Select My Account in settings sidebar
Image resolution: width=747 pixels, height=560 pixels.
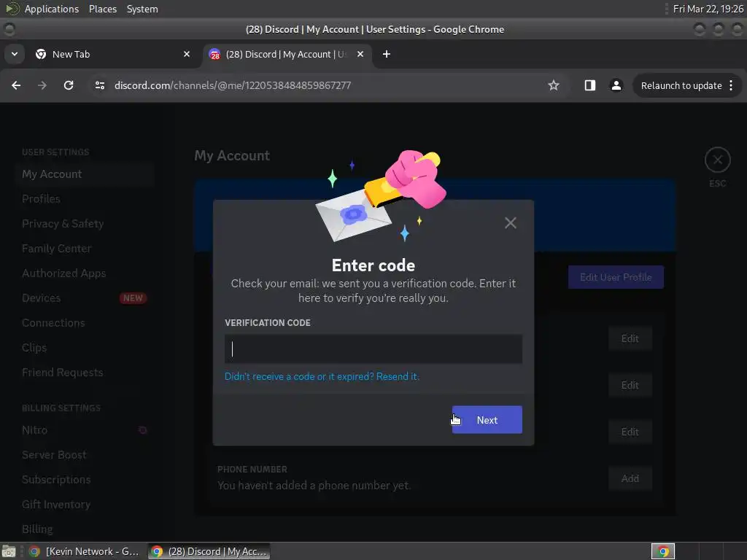pos(85,174)
